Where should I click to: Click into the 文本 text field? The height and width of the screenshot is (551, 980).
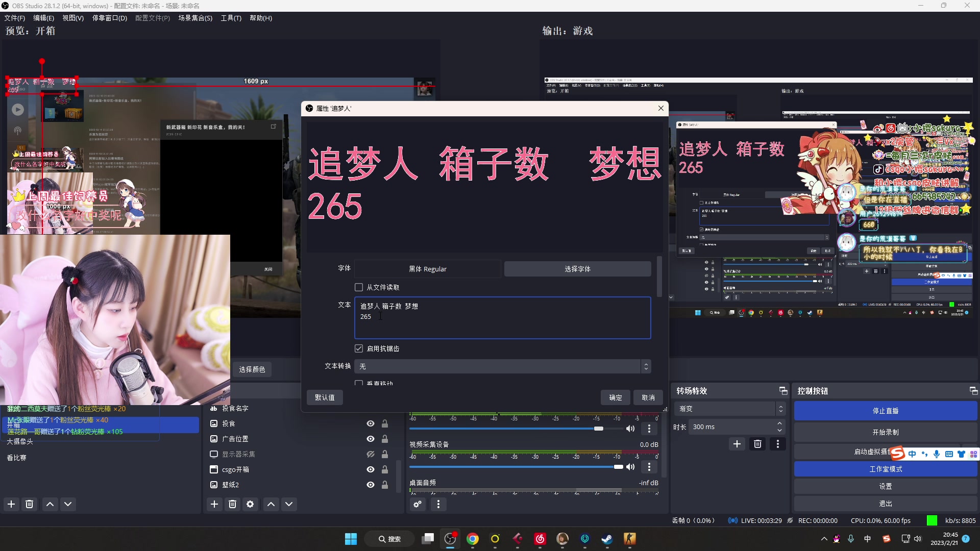tap(503, 318)
